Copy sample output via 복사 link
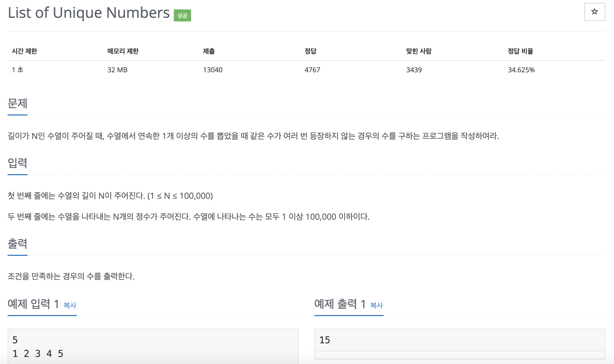614x364 pixels. [377, 305]
